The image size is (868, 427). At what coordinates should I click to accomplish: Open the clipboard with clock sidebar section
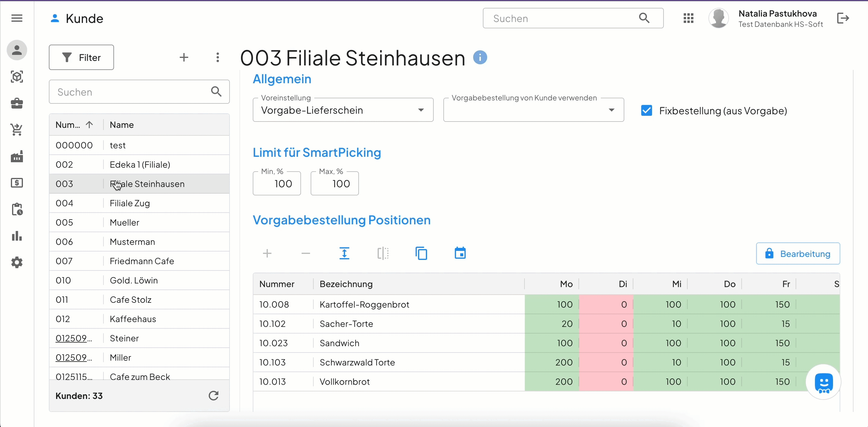coord(17,209)
